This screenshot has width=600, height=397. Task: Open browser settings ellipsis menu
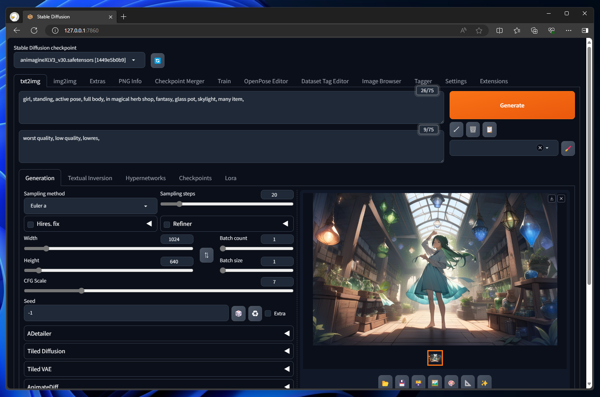coord(568,30)
